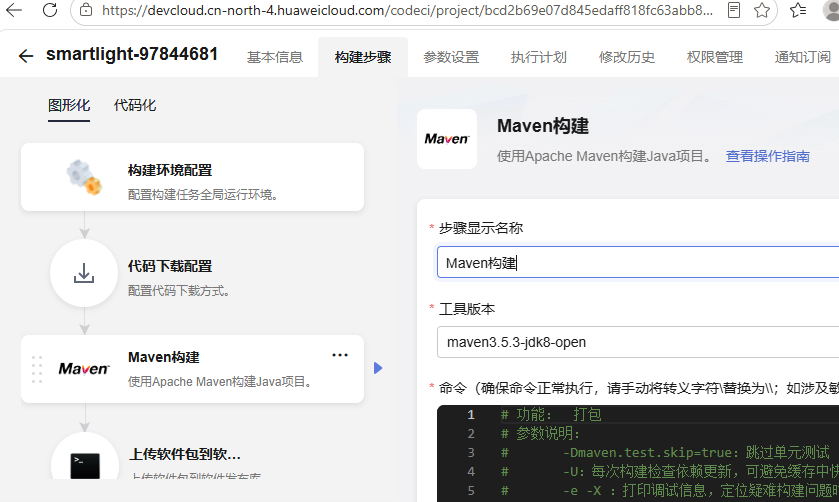Open the 基本信息 tab
This screenshot has width=839, height=502.
(274, 57)
